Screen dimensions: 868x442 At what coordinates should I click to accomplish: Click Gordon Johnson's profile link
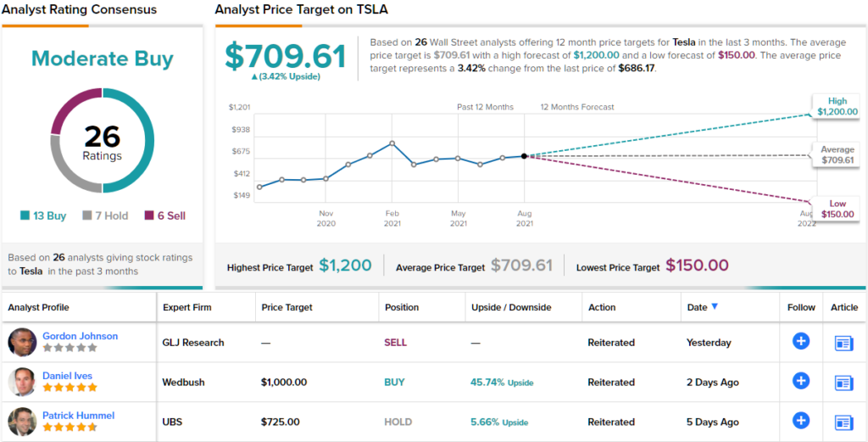click(80, 336)
